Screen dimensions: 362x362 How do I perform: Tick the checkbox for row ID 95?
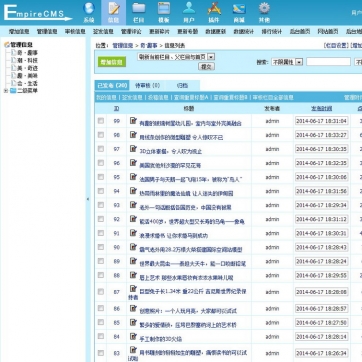coord(101,177)
